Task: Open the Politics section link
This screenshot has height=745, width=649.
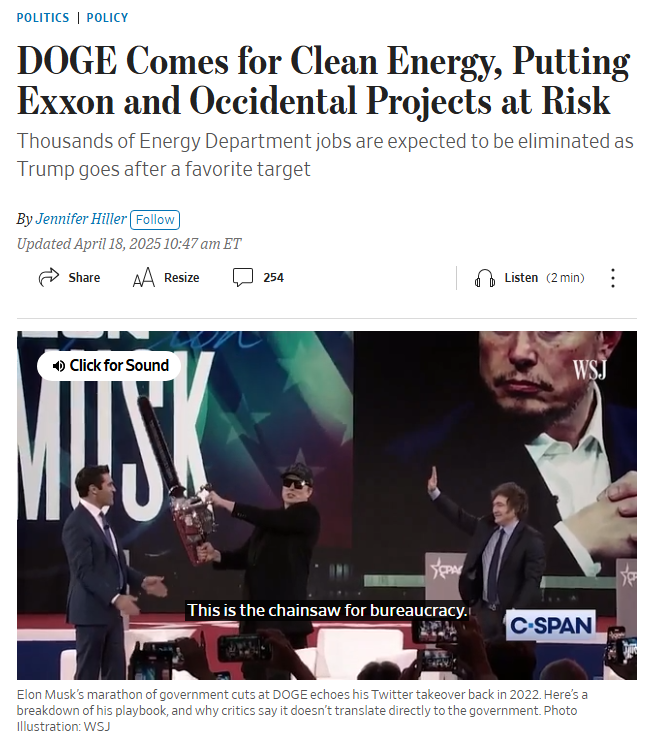Action: [x=43, y=18]
